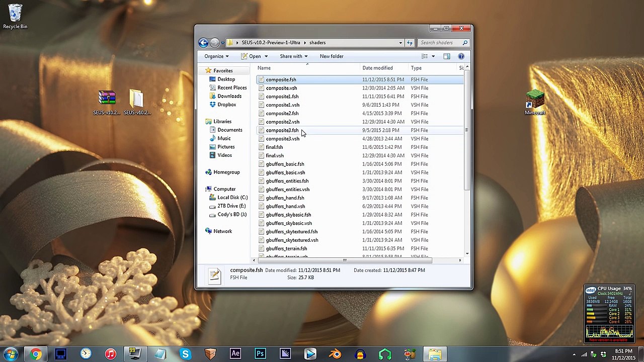Expand the address bar history dropdown
This screenshot has height=362, width=644.
tap(400, 43)
